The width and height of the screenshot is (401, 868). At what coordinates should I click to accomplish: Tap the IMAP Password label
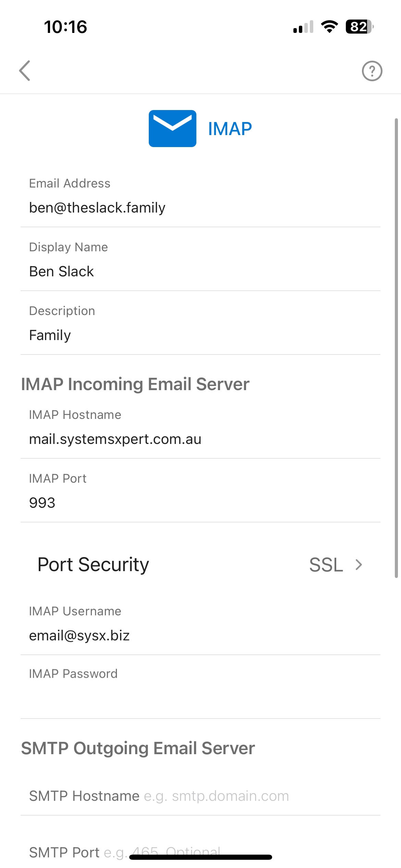click(x=73, y=674)
